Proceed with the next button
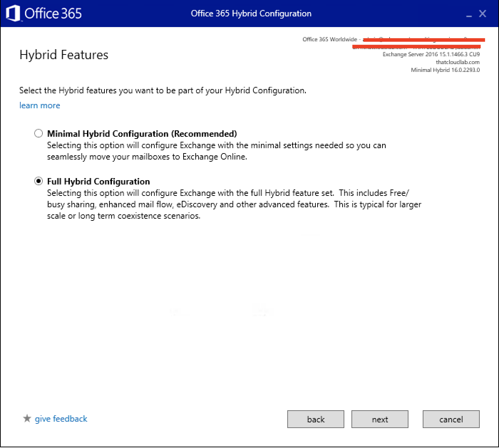 coord(380,419)
